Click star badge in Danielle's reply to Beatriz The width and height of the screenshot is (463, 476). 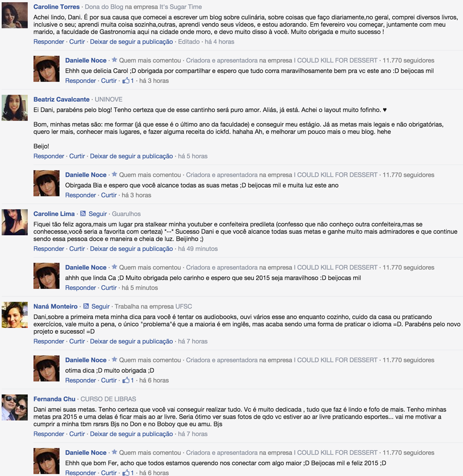114,174
